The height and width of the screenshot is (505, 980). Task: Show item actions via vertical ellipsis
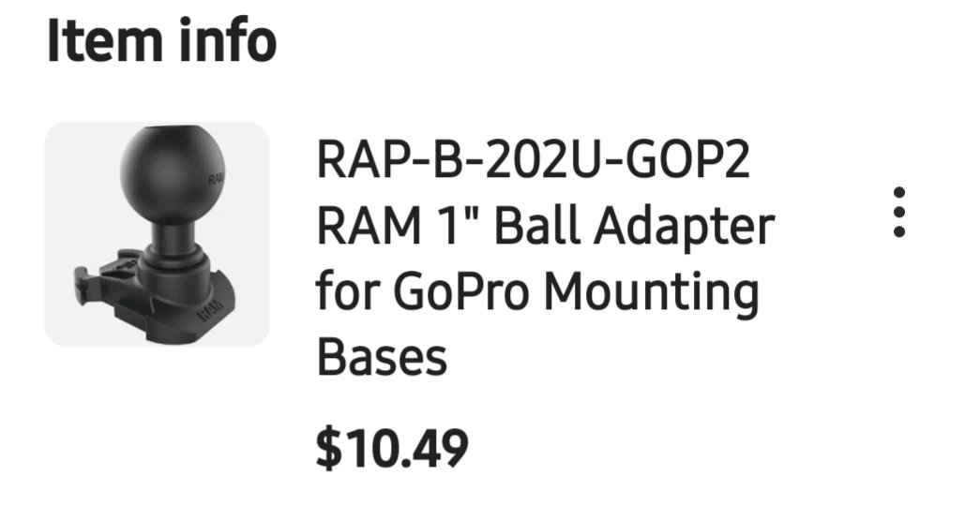click(x=898, y=212)
